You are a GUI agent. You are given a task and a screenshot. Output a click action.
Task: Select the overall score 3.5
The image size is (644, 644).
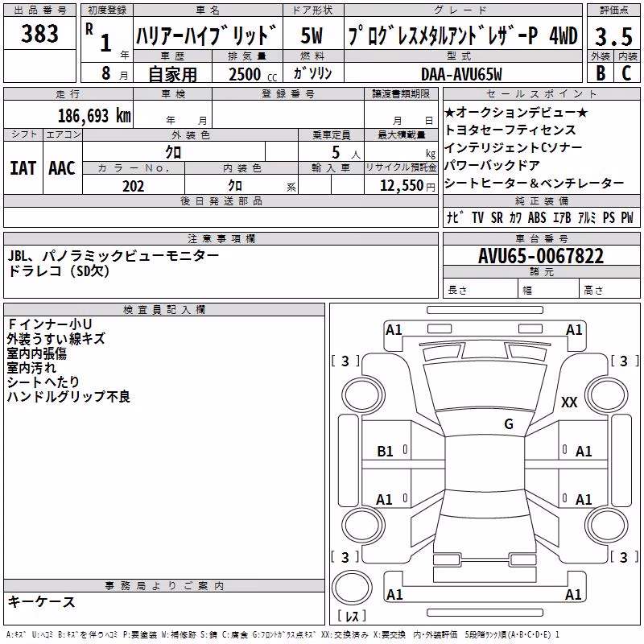pyautogui.click(x=613, y=36)
